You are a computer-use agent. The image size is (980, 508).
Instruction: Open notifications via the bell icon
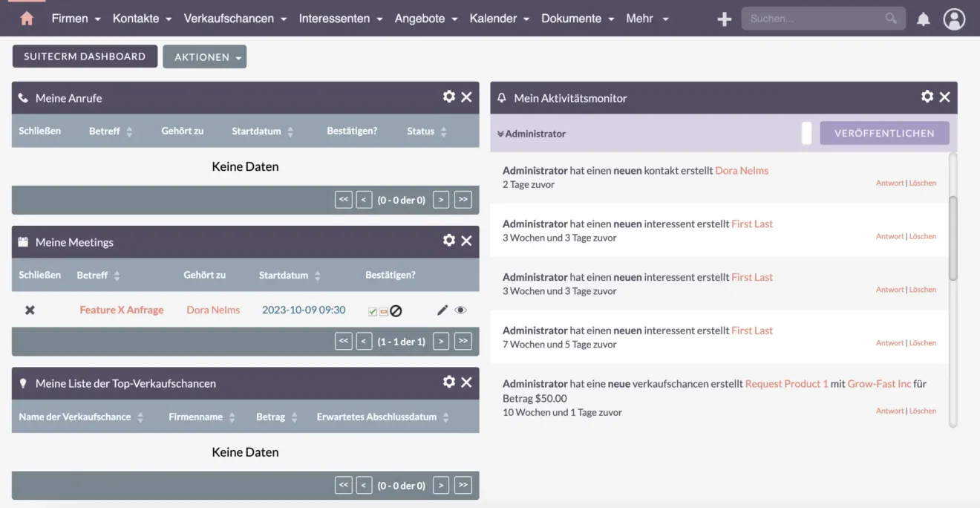pyautogui.click(x=923, y=19)
